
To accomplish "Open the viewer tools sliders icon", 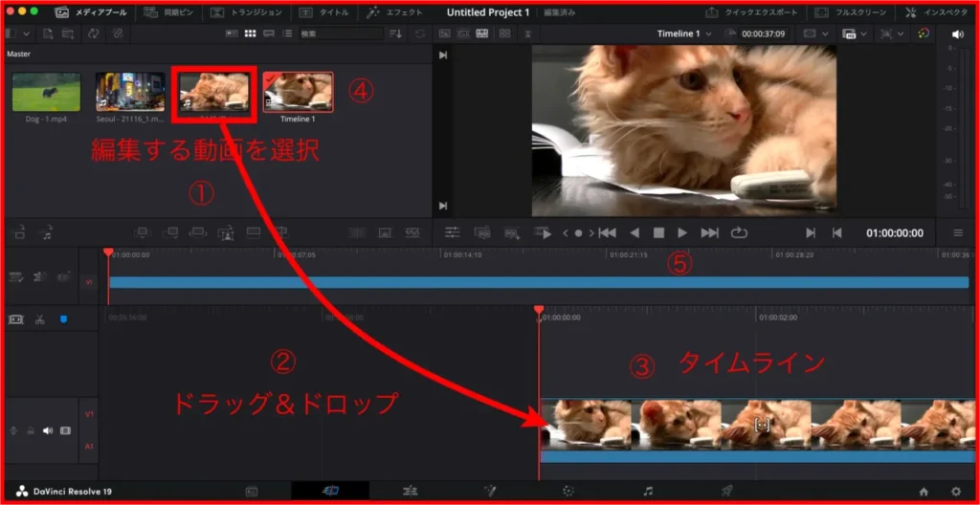I will 453,232.
